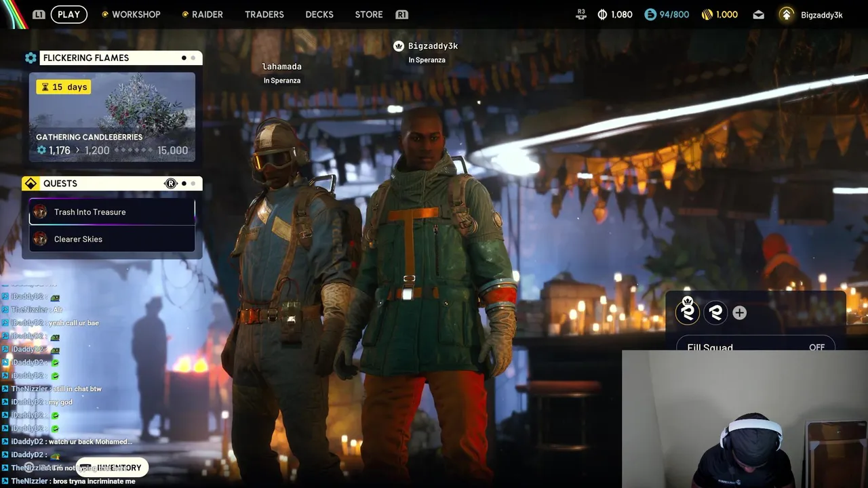Open the STORE tab
Image resolution: width=868 pixels, height=488 pixels.
point(369,14)
